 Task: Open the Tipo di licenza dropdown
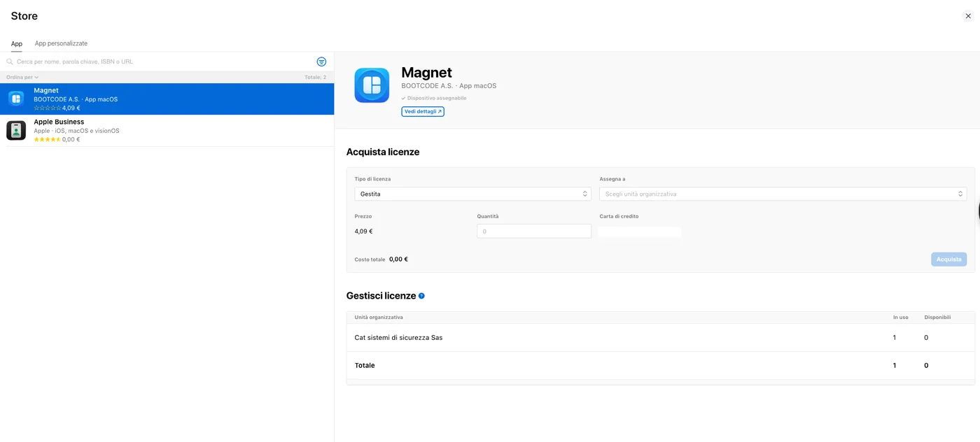tap(472, 194)
